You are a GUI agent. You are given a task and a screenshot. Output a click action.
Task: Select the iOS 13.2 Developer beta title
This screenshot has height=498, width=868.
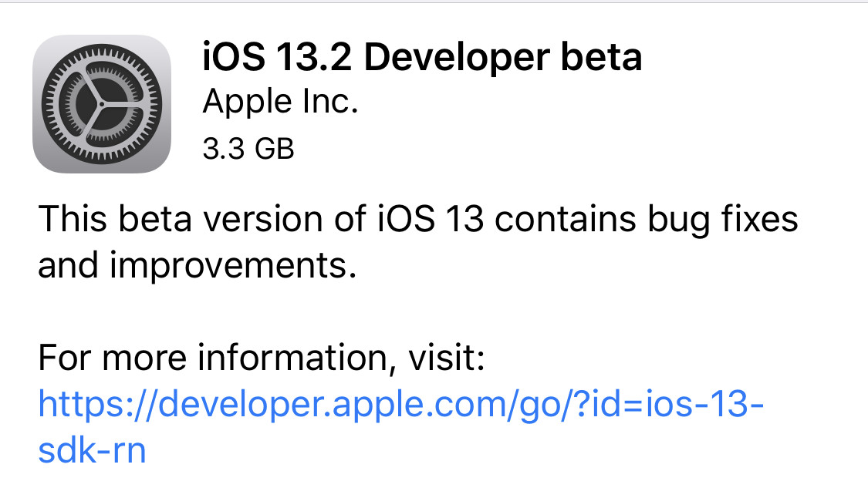[421, 59]
